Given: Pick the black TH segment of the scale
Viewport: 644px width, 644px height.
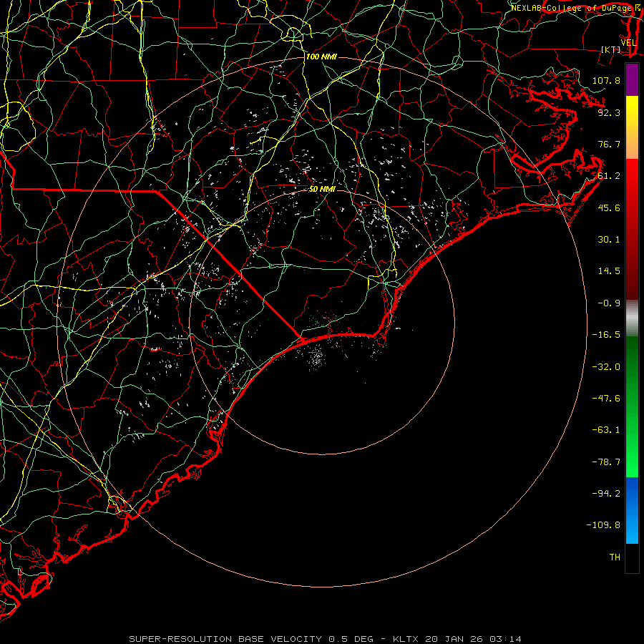Looking at the screenshot, I should [x=632, y=557].
